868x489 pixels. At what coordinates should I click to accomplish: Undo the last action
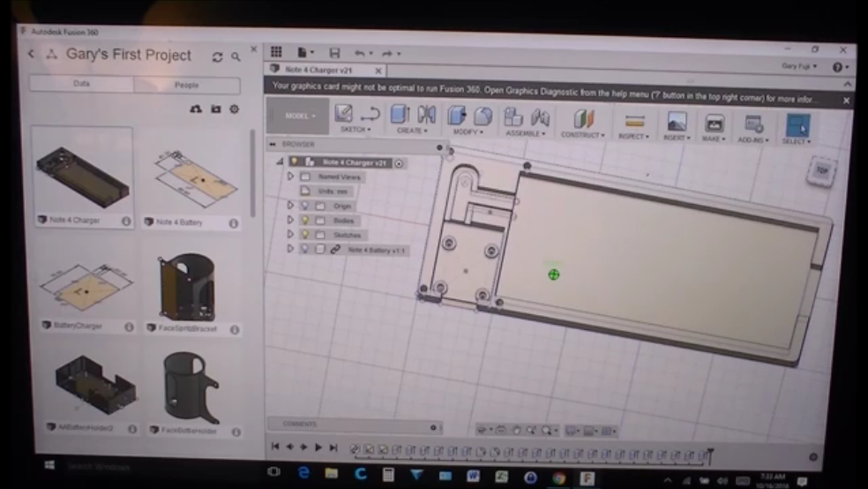(360, 53)
